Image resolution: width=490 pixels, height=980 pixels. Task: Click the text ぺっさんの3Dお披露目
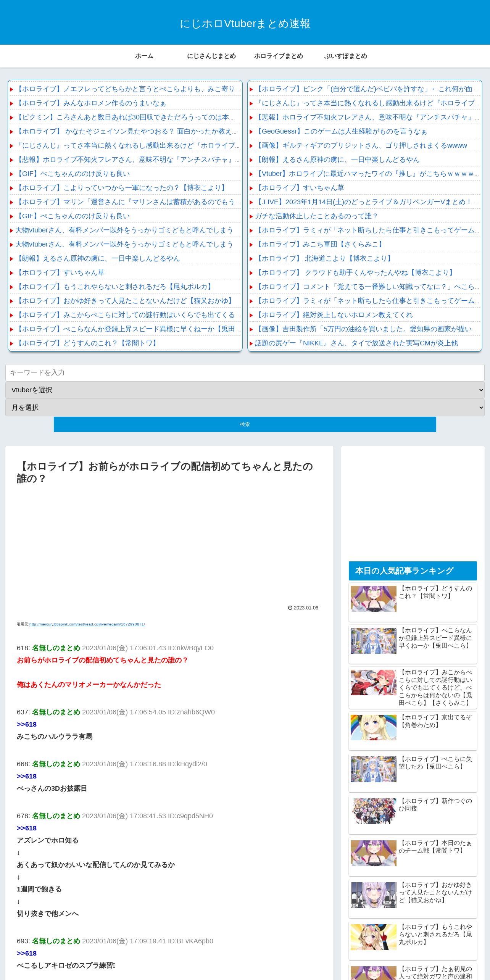point(52,788)
